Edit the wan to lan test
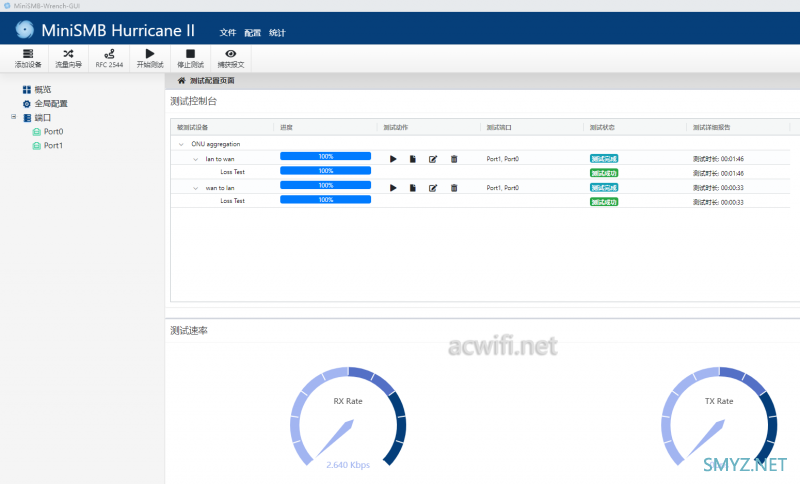 (x=433, y=188)
